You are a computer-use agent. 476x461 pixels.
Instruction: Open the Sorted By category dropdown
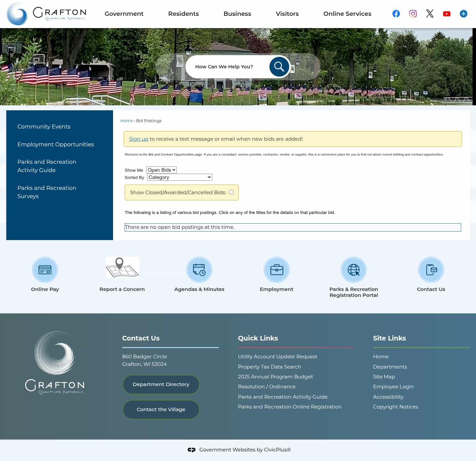coord(179,177)
